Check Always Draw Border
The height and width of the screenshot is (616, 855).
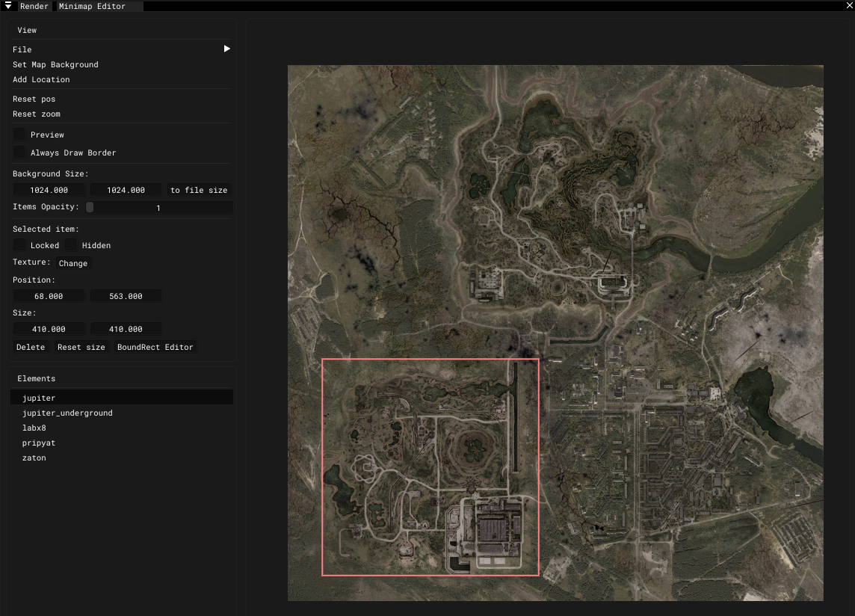click(x=19, y=153)
